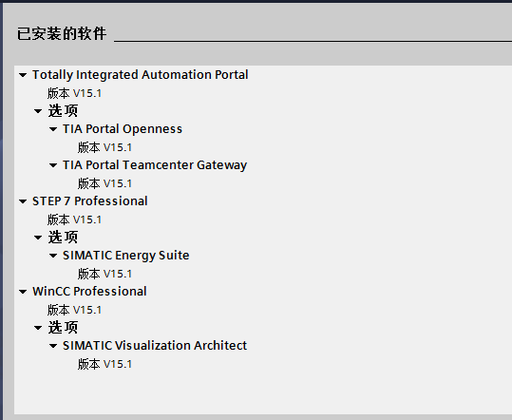Collapse 选项 under Totally Integrated Automation Portal
512x420 pixels.
pyautogui.click(x=38, y=111)
